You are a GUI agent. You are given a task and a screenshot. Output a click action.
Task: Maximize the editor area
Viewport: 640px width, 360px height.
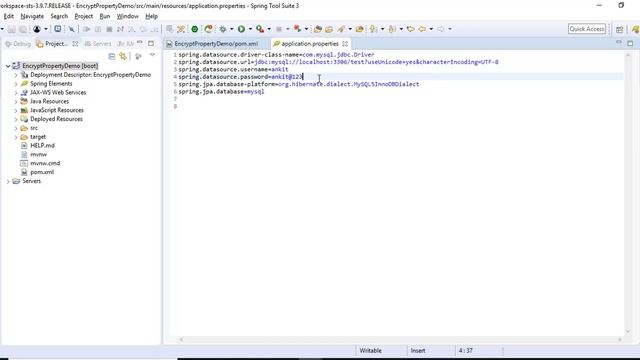(x=630, y=43)
